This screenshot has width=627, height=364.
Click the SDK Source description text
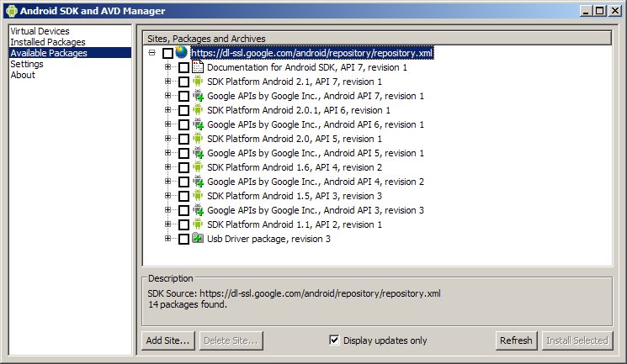[294, 293]
